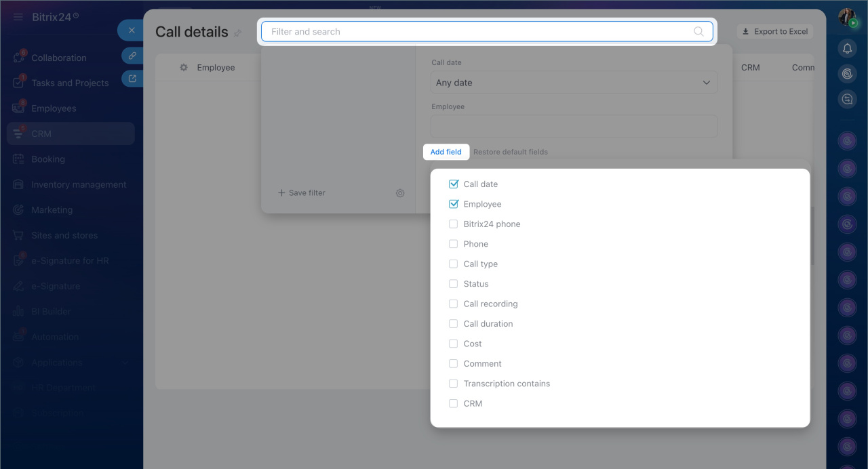Click Restore default fields link
Viewport: 868px width, 469px height.
pyautogui.click(x=511, y=152)
